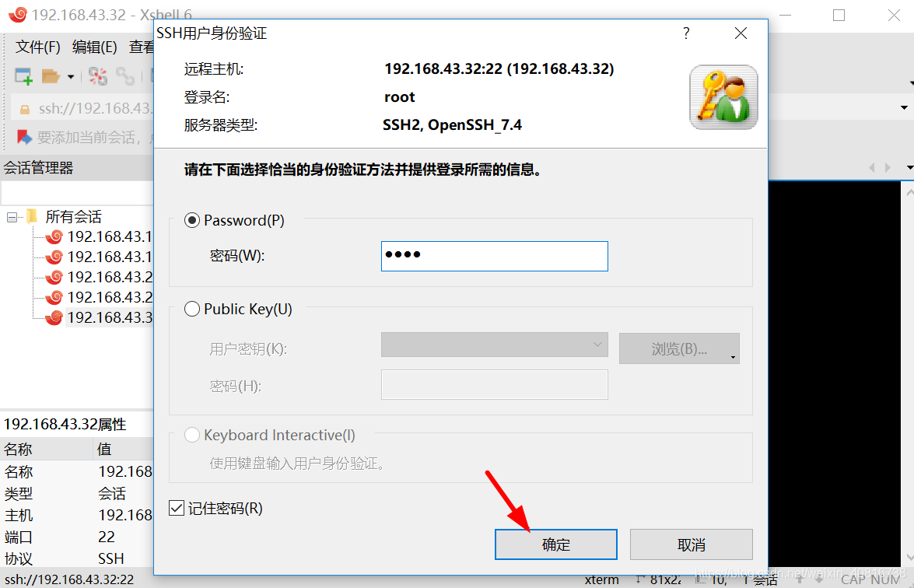Screen dimensions: 914x588
Task: Open the 编辑(E) menu
Action: point(94,47)
